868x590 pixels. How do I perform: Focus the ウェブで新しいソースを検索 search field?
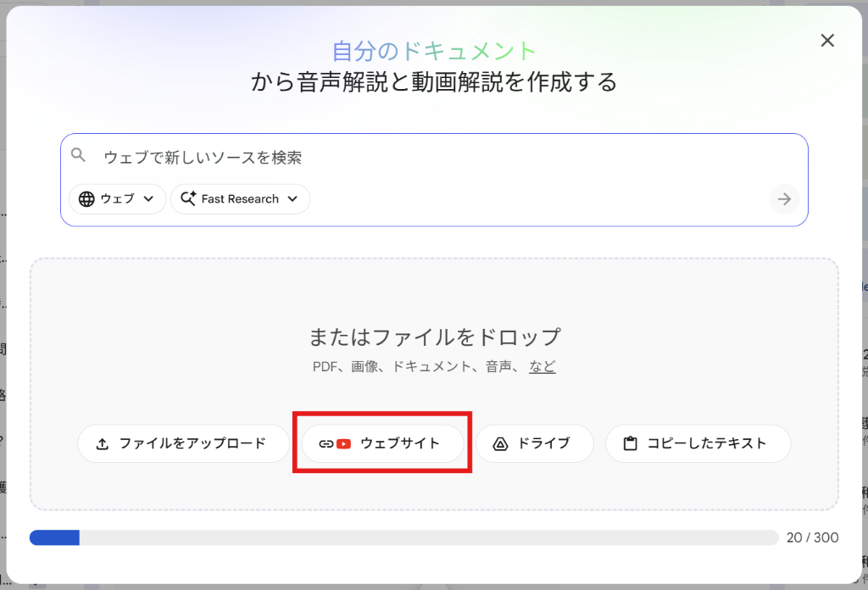434,158
